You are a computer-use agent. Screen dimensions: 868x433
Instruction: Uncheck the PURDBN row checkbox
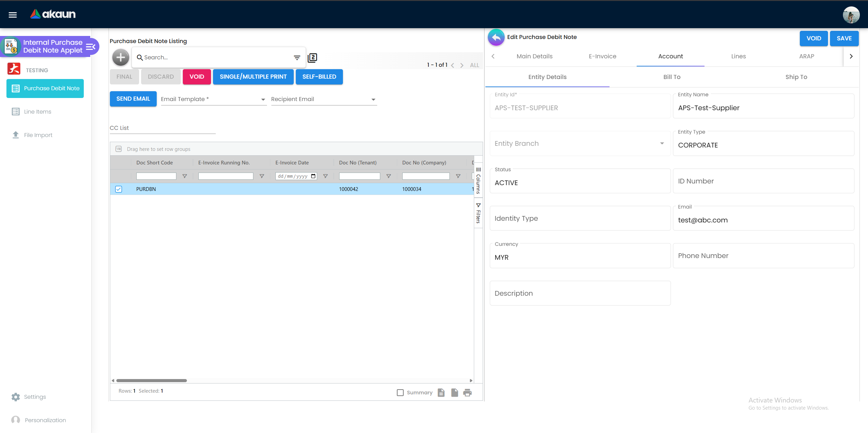[118, 189]
